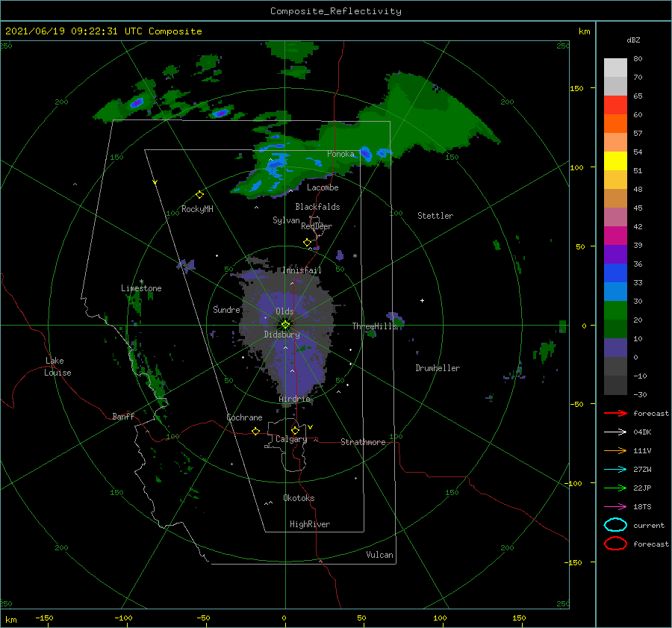672x628 pixels.
Task: Click the Strathmore city label
Action: (363, 442)
